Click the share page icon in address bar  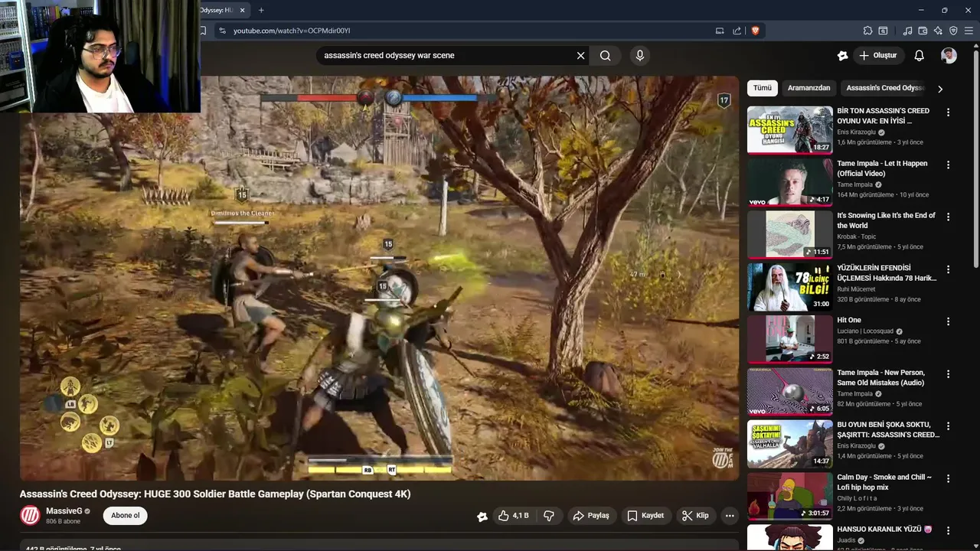click(x=737, y=31)
